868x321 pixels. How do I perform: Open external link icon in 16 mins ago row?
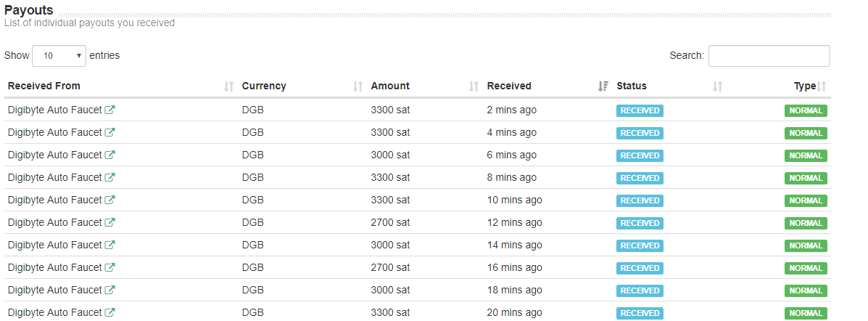(110, 267)
